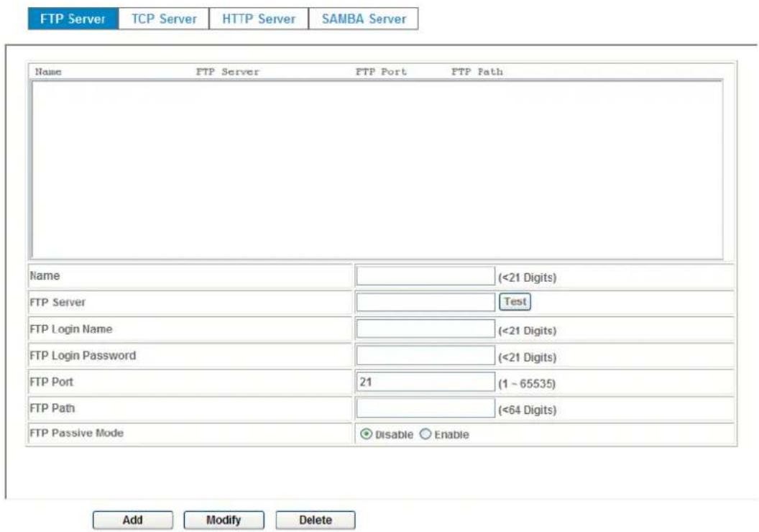The height and width of the screenshot is (532, 759).
Task: Test the FTP server connection
Action: (x=515, y=301)
